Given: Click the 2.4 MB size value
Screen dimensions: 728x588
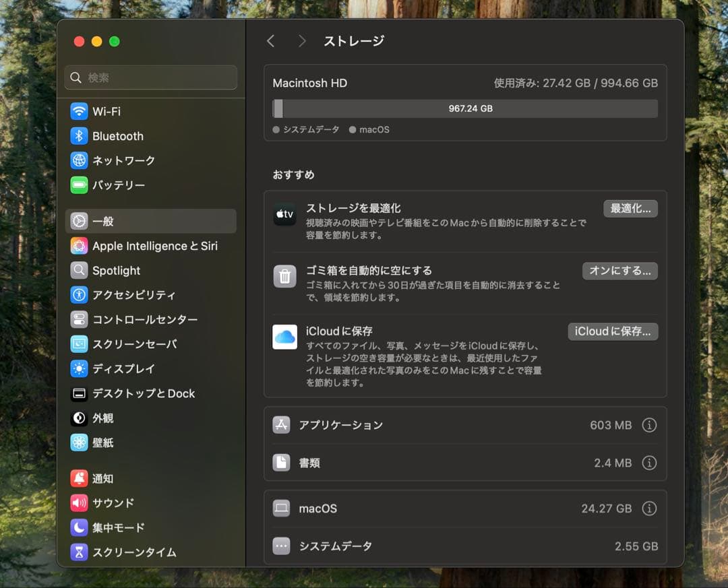Looking at the screenshot, I should (613, 463).
